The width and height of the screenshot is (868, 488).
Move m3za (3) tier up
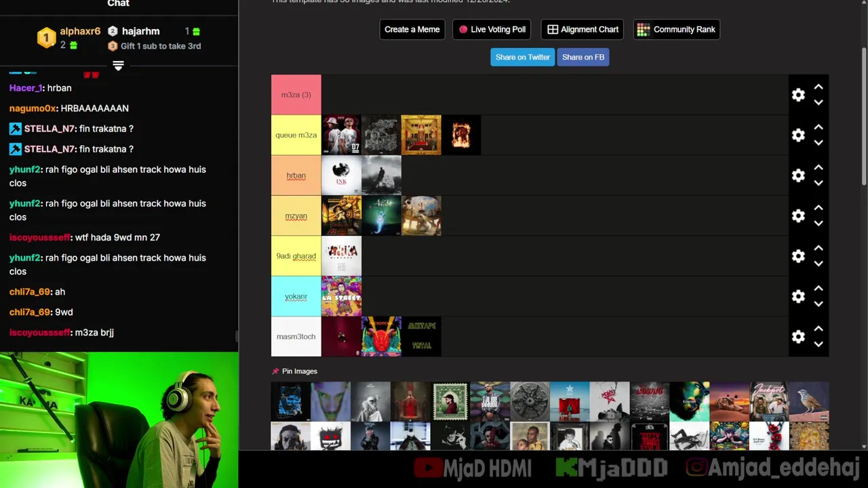tap(818, 87)
